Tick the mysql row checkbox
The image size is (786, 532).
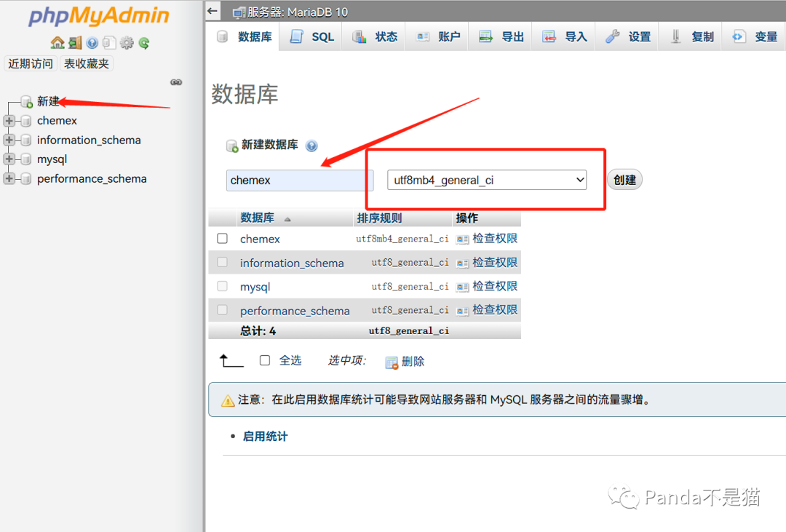(222, 286)
